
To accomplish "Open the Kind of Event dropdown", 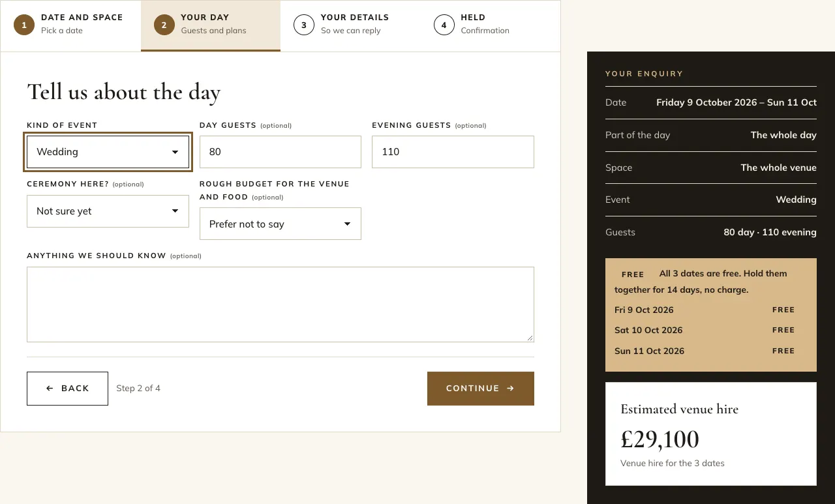I will coord(108,152).
